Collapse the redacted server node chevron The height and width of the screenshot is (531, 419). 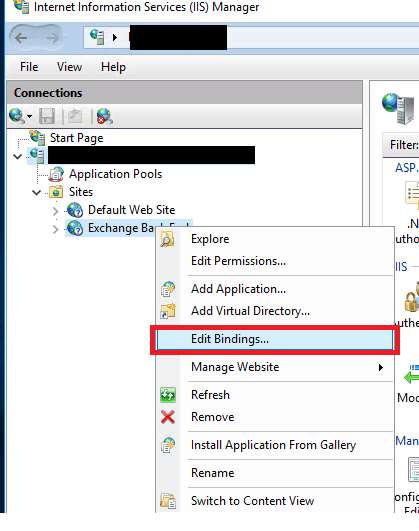18,156
